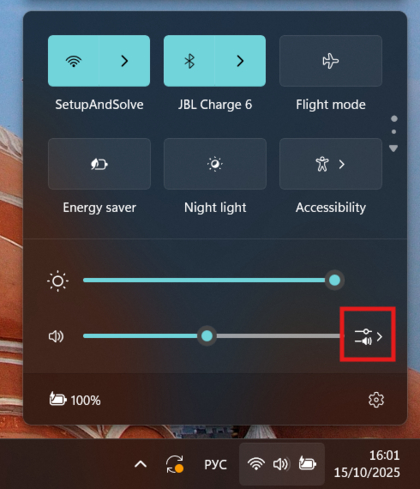420x489 pixels.
Task: Mute sound via speaker icon
Action: click(56, 336)
